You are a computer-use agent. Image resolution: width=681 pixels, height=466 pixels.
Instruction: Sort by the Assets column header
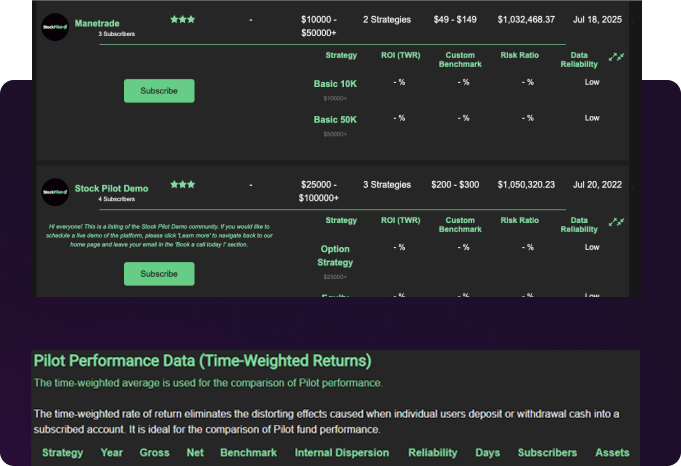pos(612,453)
